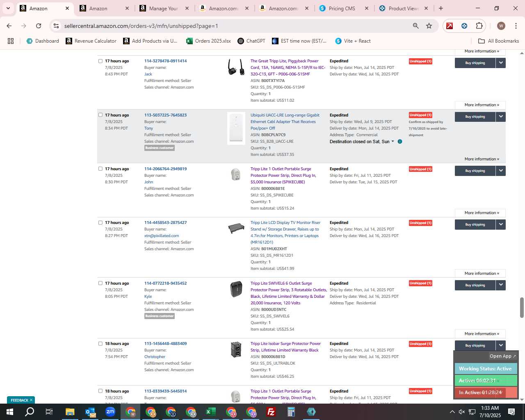This screenshot has height=420, width=525.
Task: Expand More information for Monitor Riser order
Action: [482, 274]
